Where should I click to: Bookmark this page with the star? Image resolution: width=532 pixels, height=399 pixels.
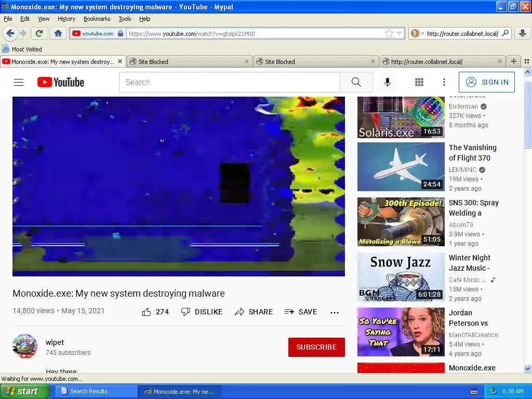pos(389,33)
